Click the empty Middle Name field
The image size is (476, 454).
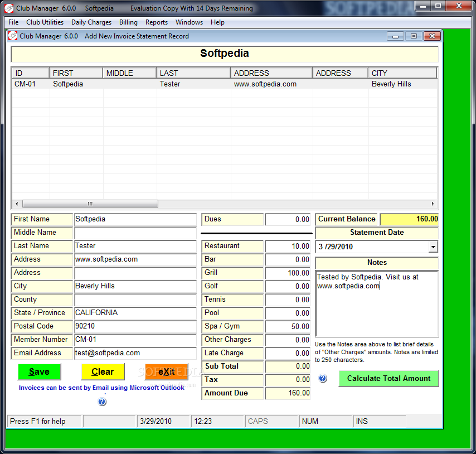coord(135,233)
